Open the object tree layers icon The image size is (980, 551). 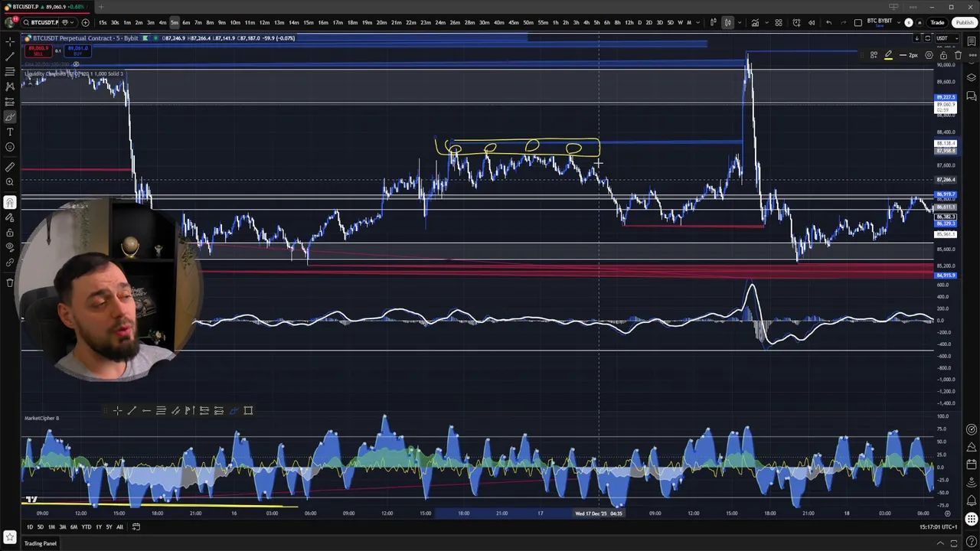click(x=972, y=77)
